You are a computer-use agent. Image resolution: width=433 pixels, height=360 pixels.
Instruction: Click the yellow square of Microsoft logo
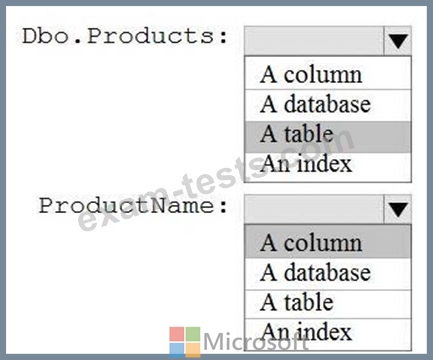pos(193,350)
